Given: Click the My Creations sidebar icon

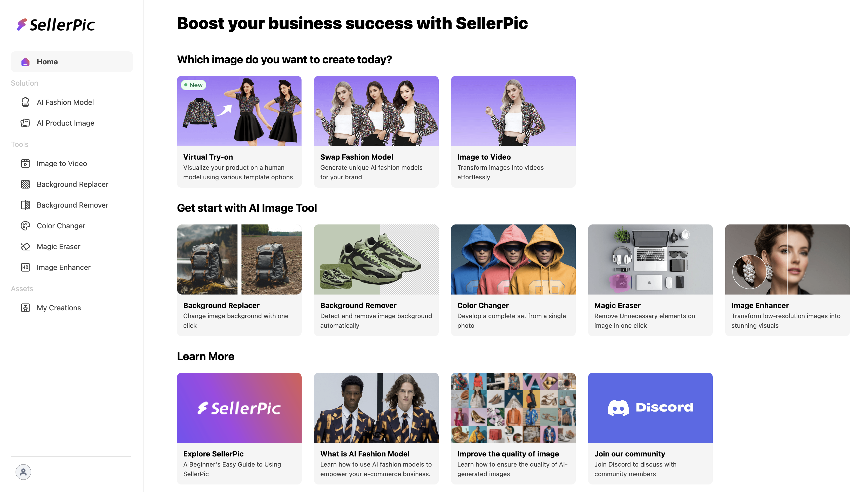Looking at the screenshot, I should (25, 308).
